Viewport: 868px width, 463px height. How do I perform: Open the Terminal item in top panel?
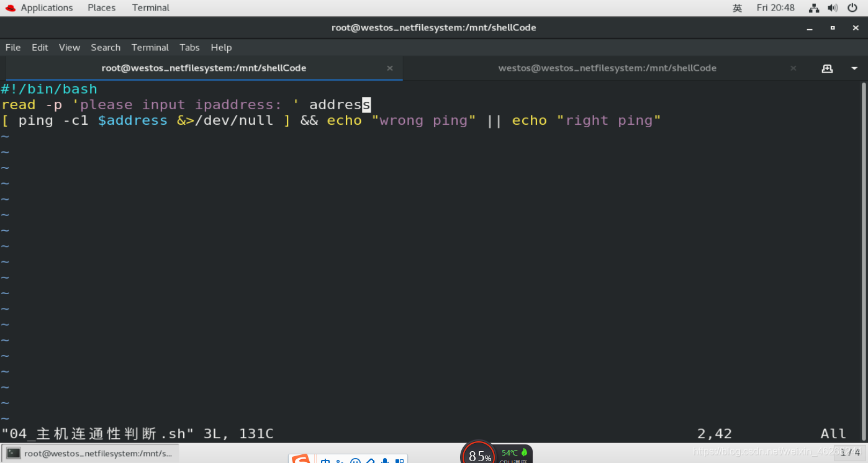coord(150,8)
